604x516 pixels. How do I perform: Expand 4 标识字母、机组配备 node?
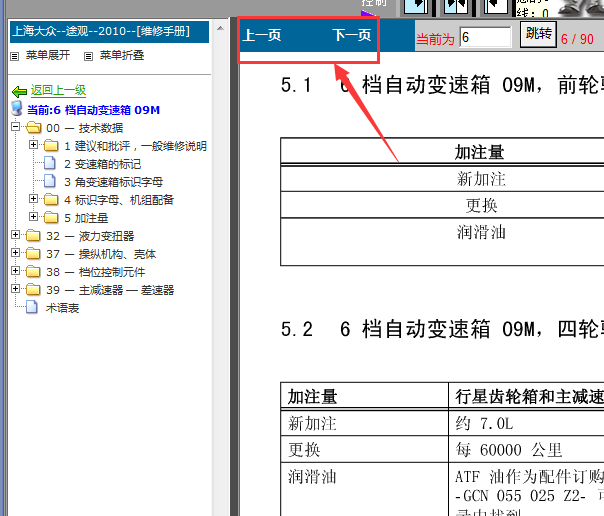tap(34, 198)
